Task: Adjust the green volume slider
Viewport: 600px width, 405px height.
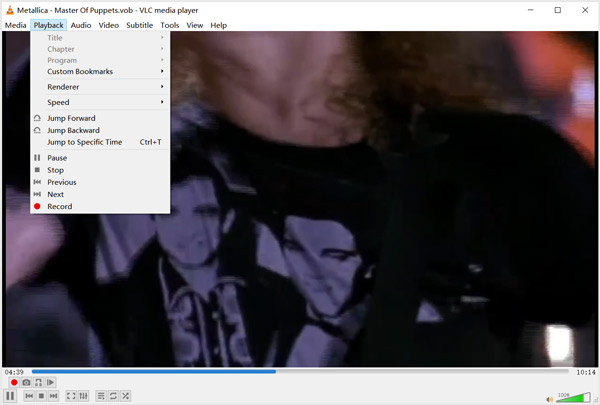Action: pyautogui.click(x=573, y=397)
